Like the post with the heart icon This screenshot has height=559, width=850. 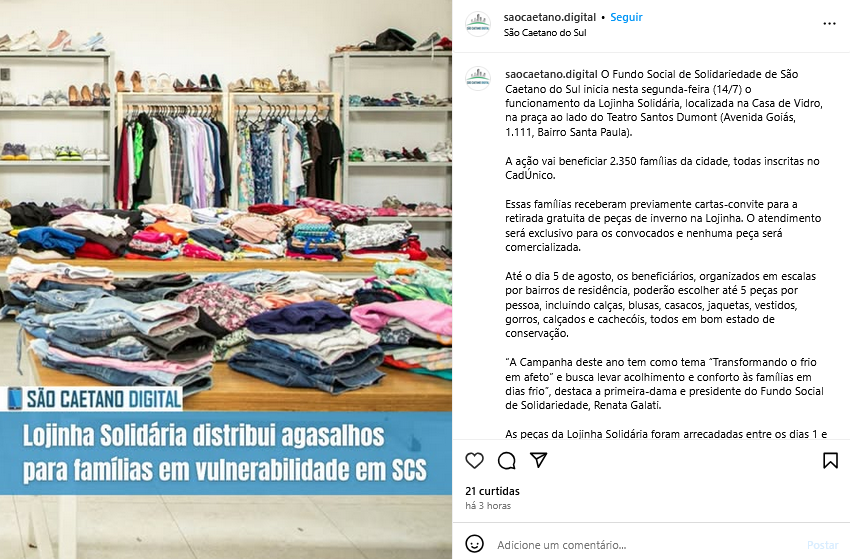point(474,460)
